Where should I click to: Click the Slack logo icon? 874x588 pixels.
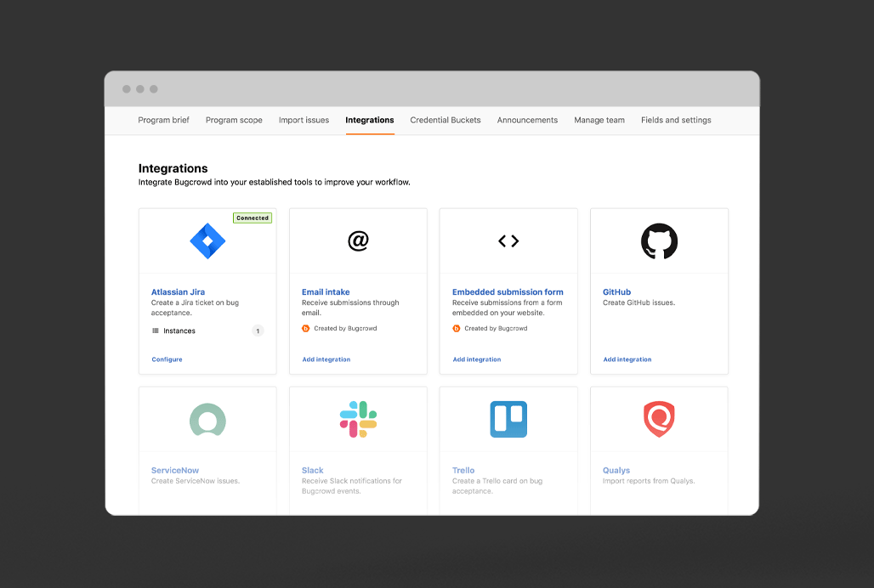tap(358, 420)
